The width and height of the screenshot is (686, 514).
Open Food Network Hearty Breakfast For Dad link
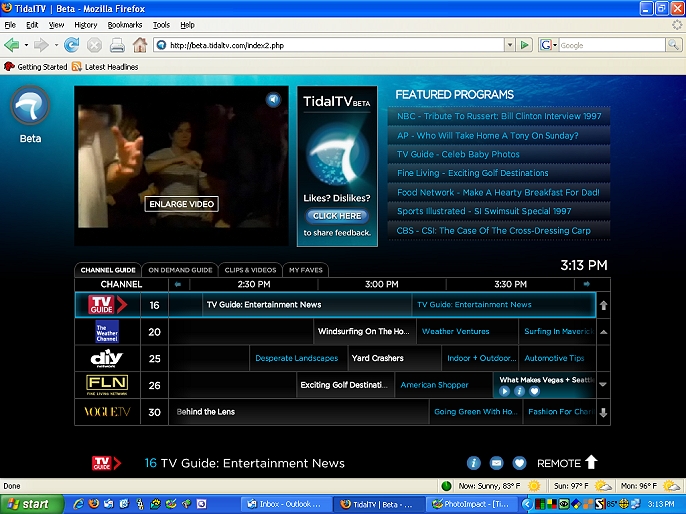point(499,192)
